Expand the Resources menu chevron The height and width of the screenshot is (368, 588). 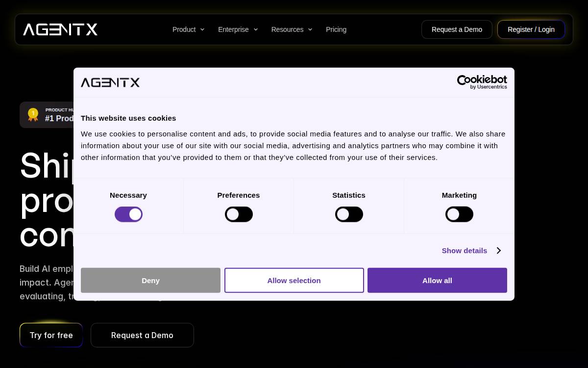pos(310,29)
